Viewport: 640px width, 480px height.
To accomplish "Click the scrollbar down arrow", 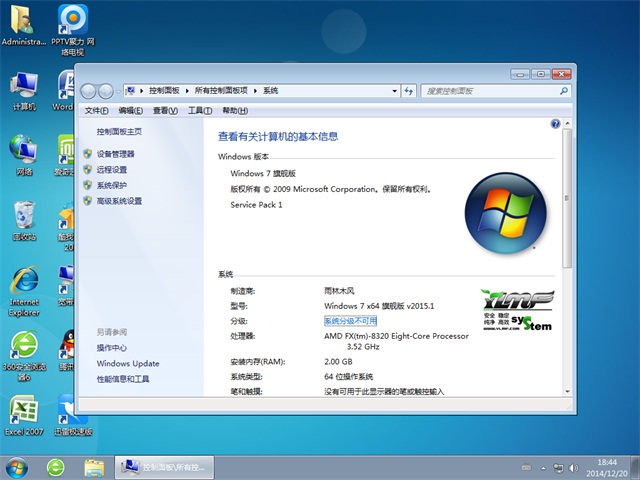I will 567,391.
